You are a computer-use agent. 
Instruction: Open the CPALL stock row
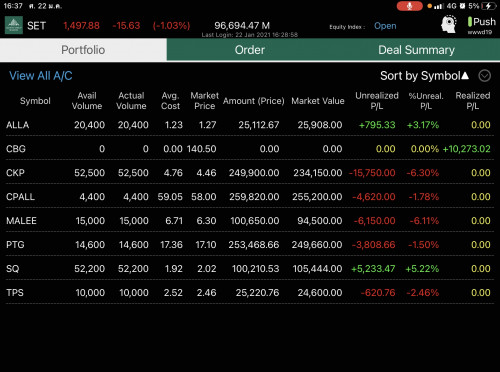click(x=250, y=197)
